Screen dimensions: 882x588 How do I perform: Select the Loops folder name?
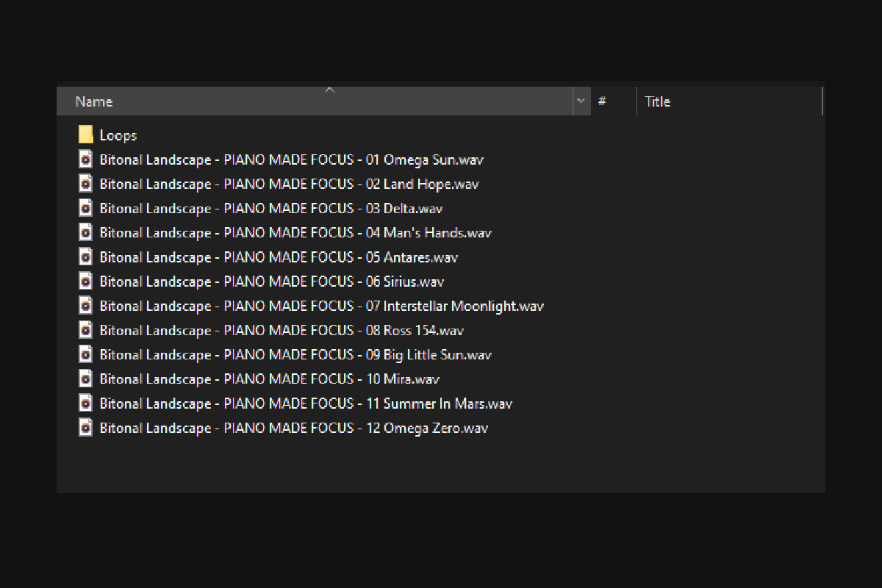coord(118,135)
